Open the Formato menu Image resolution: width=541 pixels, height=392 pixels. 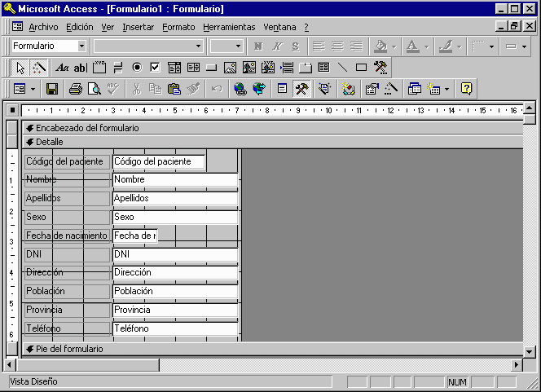178,27
